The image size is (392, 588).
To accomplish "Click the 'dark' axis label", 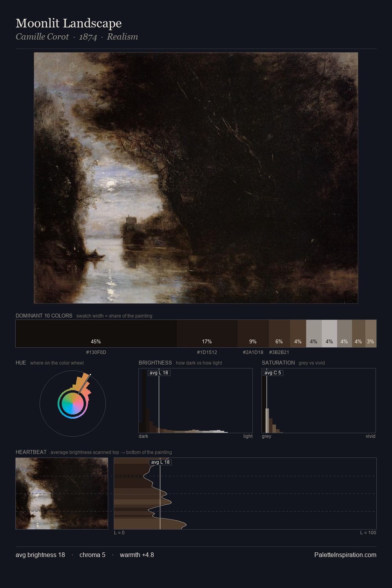I will (143, 436).
